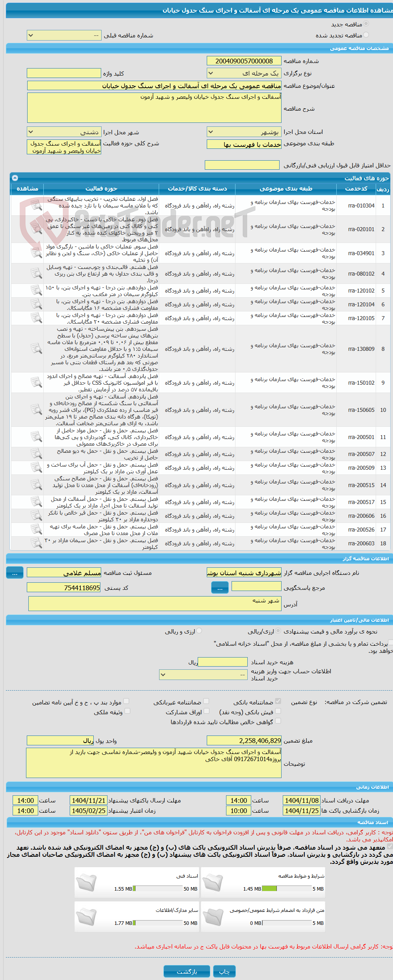This screenshot has width=393, height=980.
Task: Open استان محل اجرا dropdown
Action: point(244,132)
